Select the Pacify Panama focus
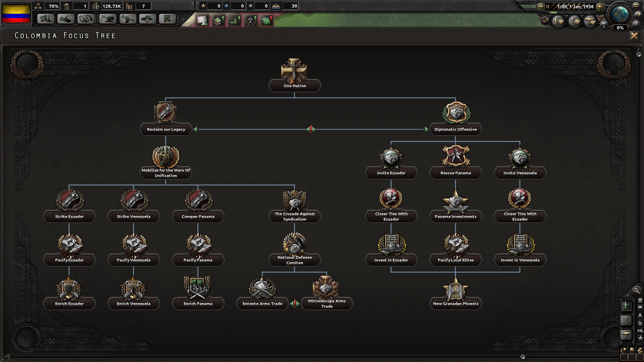This screenshot has height=362, width=644. click(x=198, y=250)
